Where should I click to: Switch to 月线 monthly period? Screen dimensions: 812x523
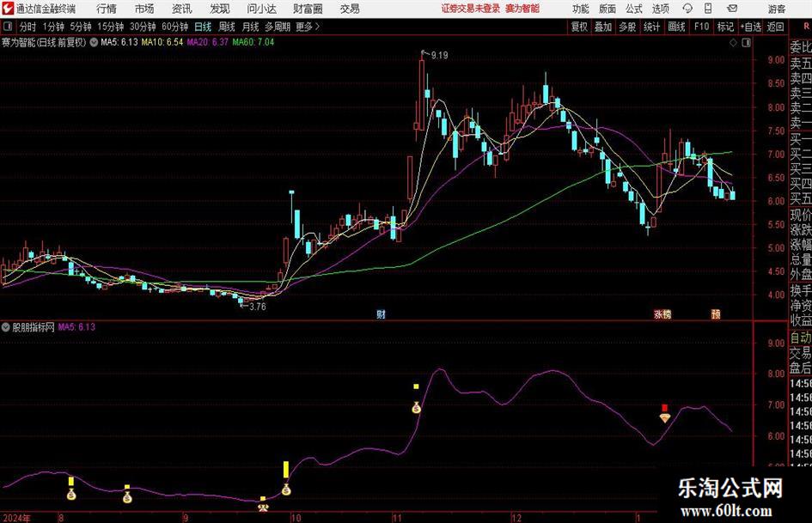pos(250,27)
